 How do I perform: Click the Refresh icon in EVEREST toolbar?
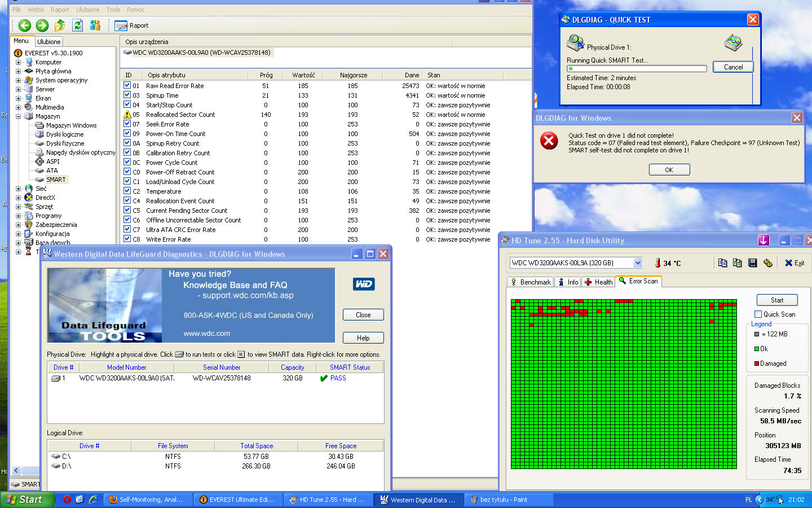78,25
